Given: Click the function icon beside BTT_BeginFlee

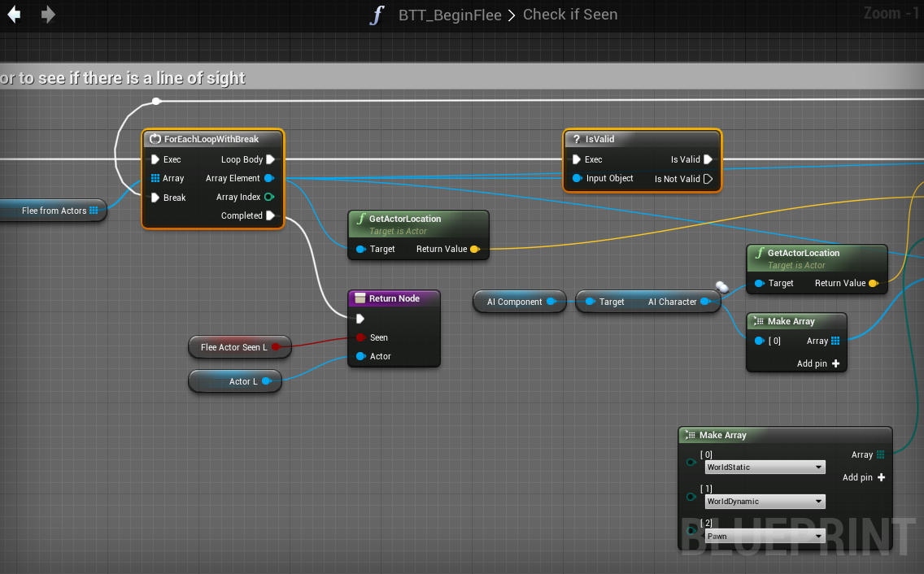Looking at the screenshot, I should point(376,15).
